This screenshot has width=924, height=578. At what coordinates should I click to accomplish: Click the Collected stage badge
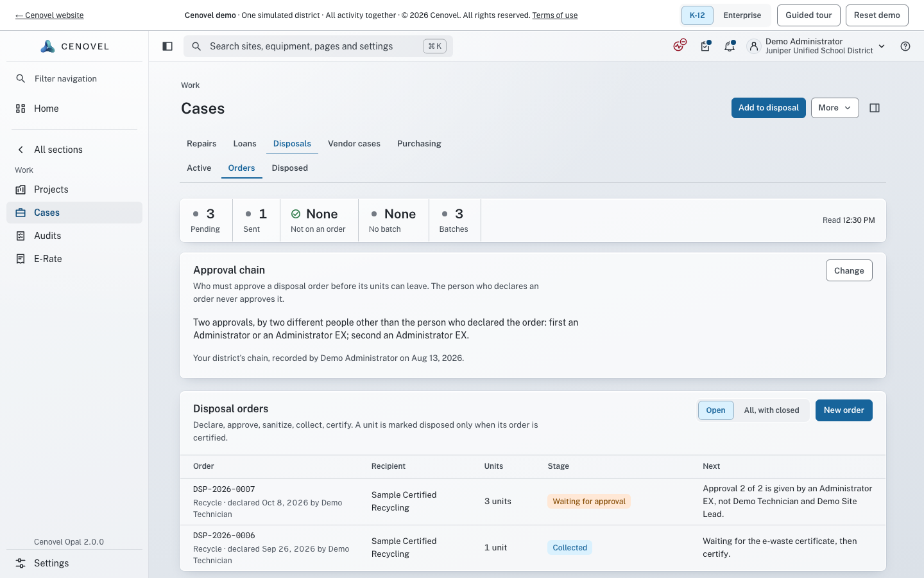[570, 548]
